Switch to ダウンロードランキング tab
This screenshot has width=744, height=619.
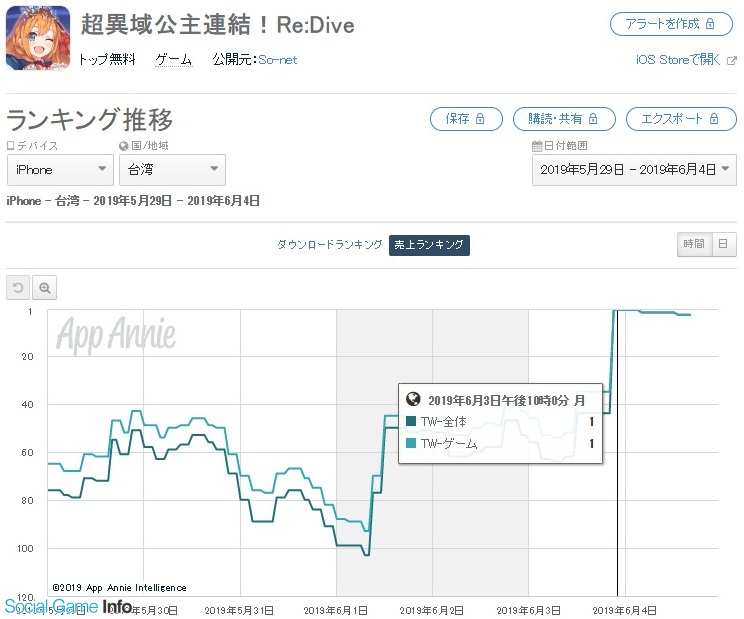point(329,245)
